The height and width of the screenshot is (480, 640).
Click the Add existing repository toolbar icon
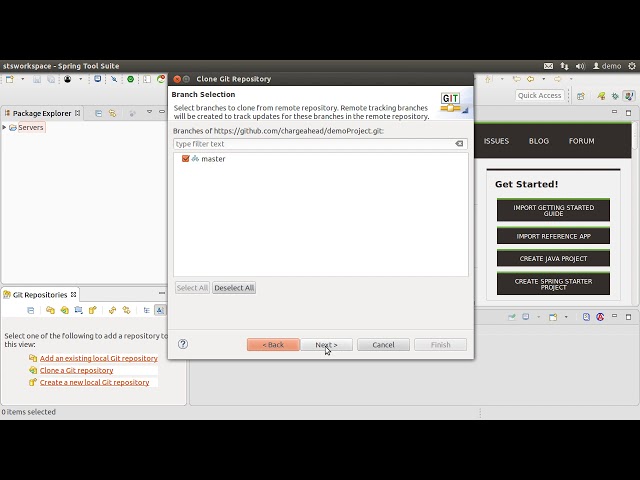pyautogui.click(x=50, y=310)
